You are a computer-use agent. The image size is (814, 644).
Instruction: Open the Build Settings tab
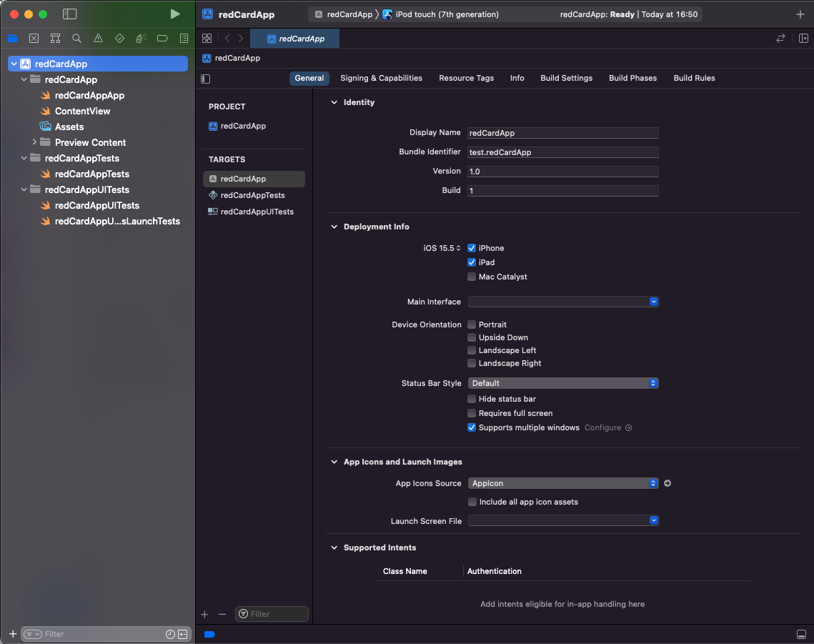(566, 78)
